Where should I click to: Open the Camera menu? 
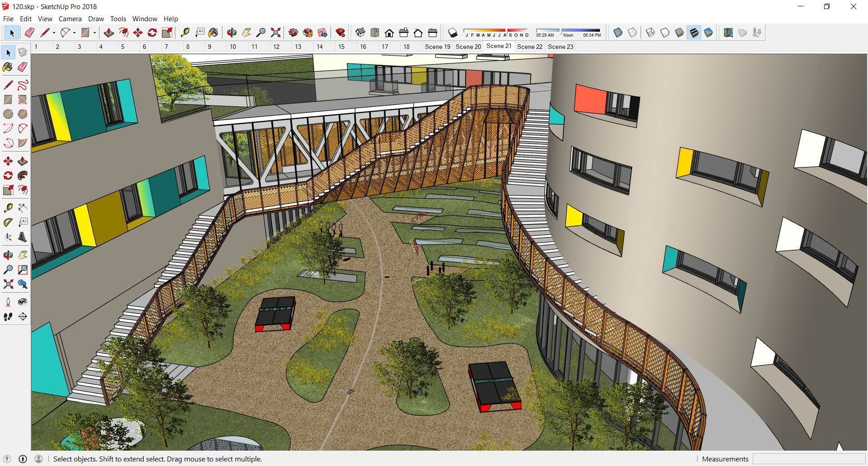pyautogui.click(x=70, y=19)
